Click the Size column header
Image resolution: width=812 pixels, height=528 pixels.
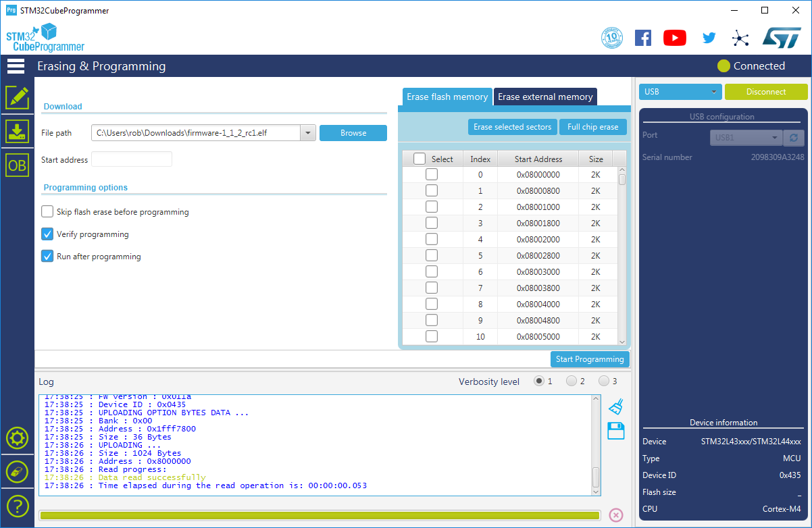596,159
